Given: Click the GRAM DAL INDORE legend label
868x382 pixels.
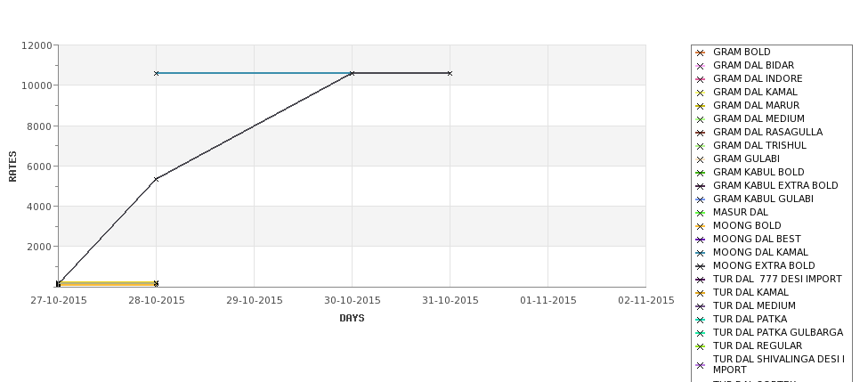Looking at the screenshot, I should tap(758, 78).
